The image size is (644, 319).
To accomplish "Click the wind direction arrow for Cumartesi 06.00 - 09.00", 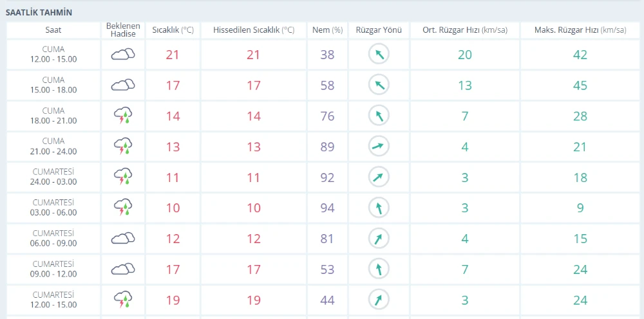I will 379,239.
